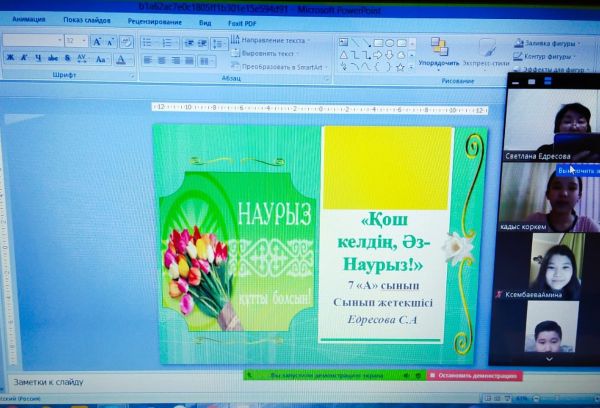Image resolution: width=600 pixels, height=408 pixels.
Task: Expand Заливка фигуры fill options
Action: pos(552,43)
